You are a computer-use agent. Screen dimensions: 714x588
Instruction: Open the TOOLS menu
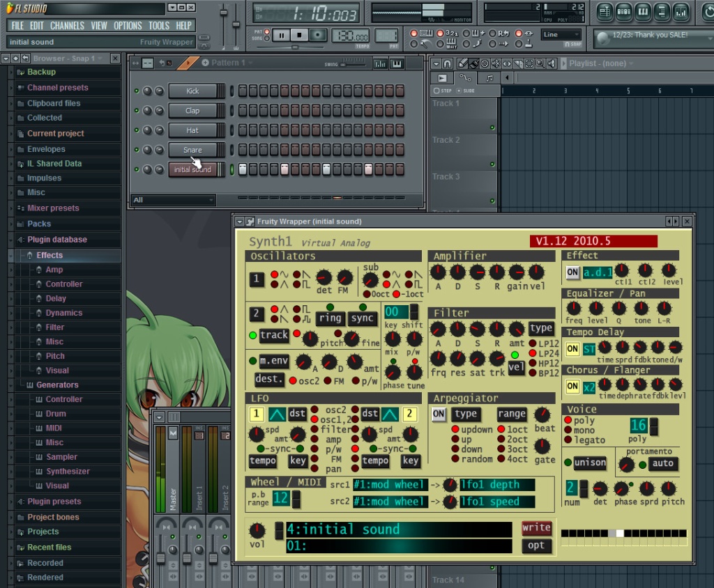point(159,26)
